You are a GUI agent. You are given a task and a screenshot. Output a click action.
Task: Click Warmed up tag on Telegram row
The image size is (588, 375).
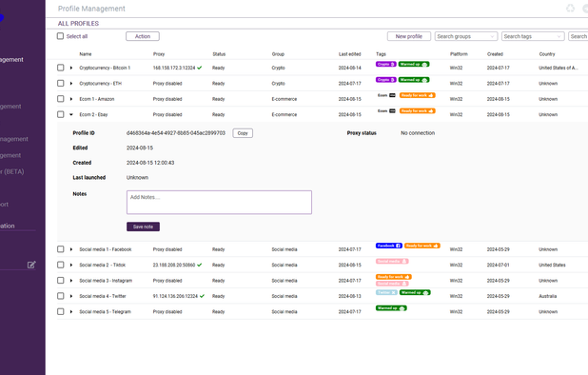(391, 308)
